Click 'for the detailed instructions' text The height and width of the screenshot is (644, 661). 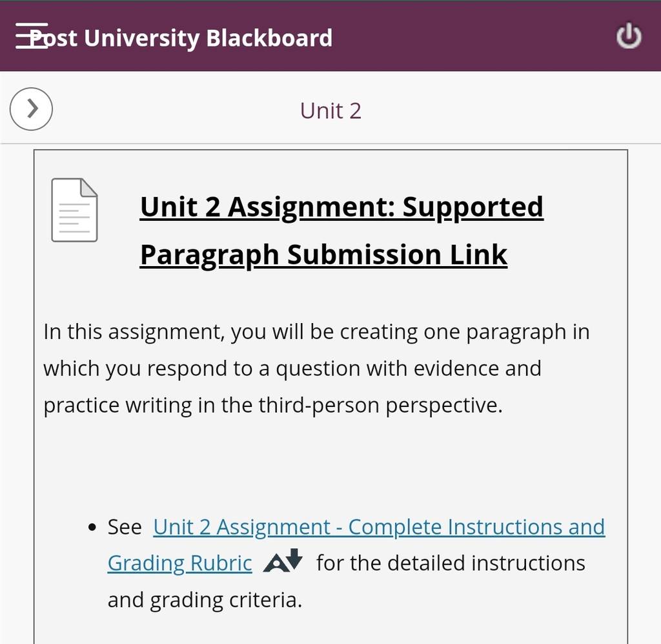pyautogui.click(x=451, y=563)
